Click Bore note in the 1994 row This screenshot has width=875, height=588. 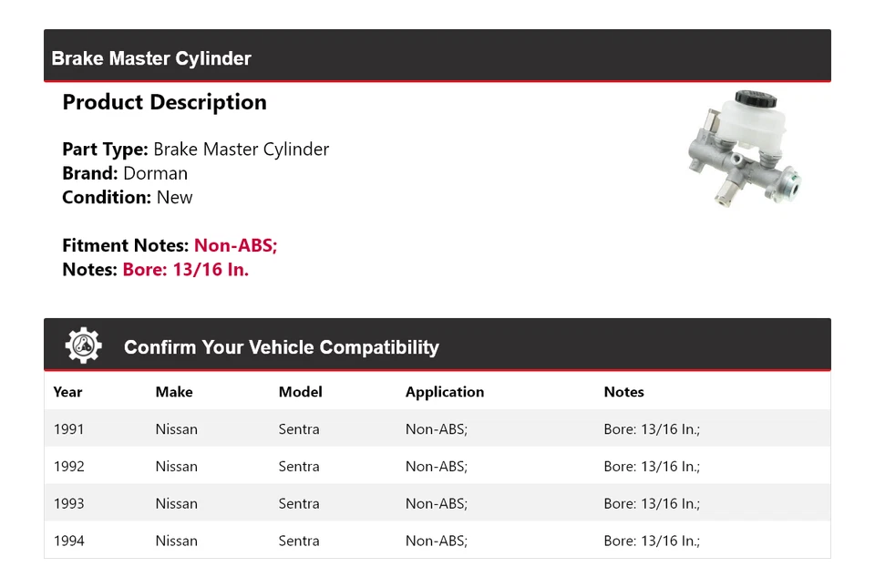pyautogui.click(x=651, y=542)
